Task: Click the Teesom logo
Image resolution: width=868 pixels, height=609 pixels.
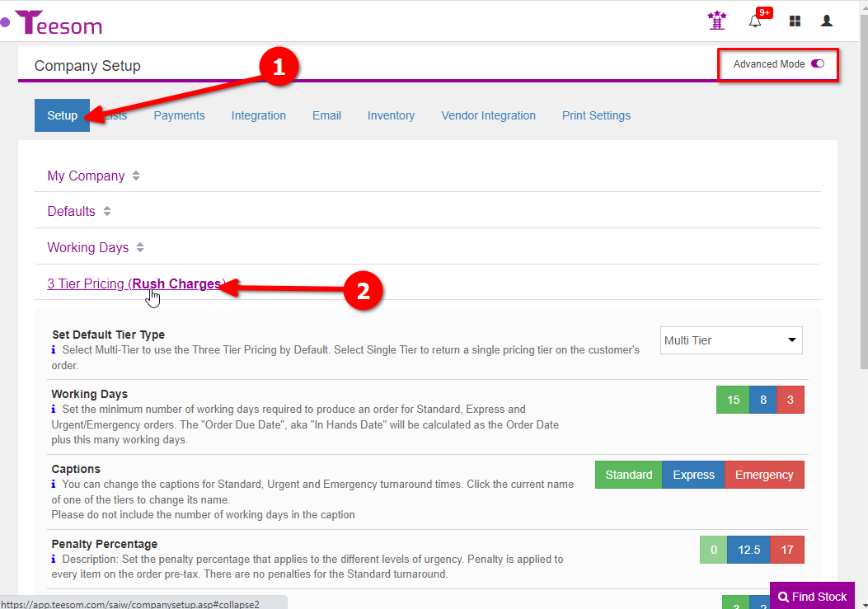Action: 59,23
